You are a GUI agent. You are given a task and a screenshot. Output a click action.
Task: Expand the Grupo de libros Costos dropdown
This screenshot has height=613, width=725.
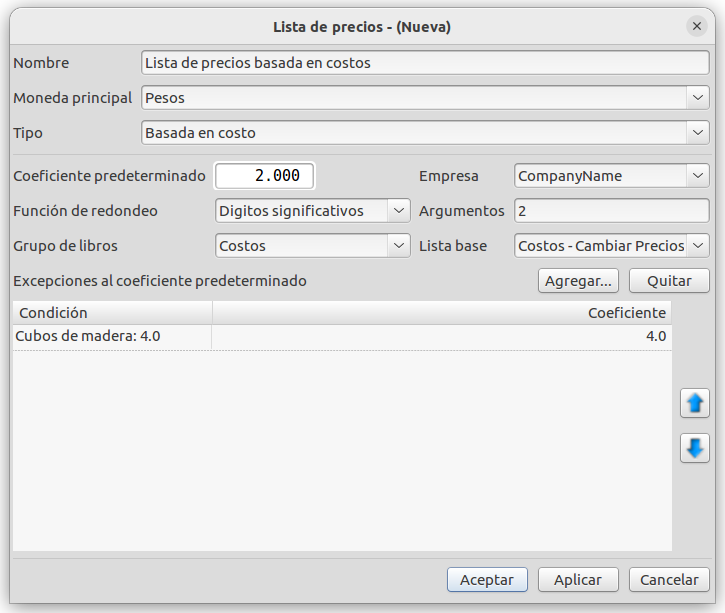point(313,245)
